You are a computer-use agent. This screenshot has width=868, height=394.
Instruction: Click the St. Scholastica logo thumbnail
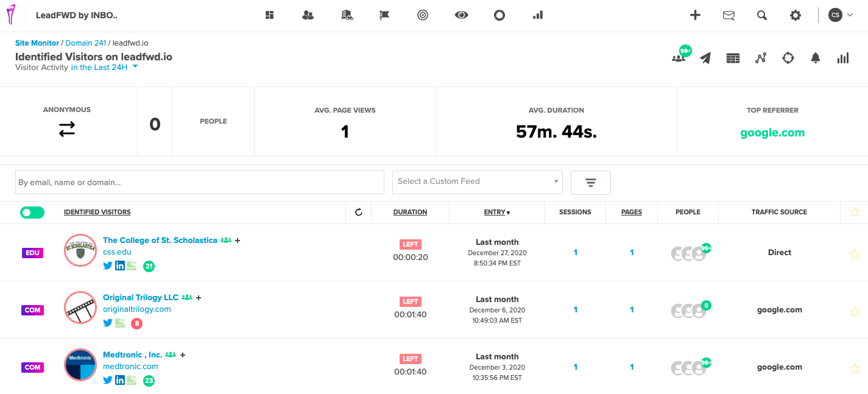80,250
